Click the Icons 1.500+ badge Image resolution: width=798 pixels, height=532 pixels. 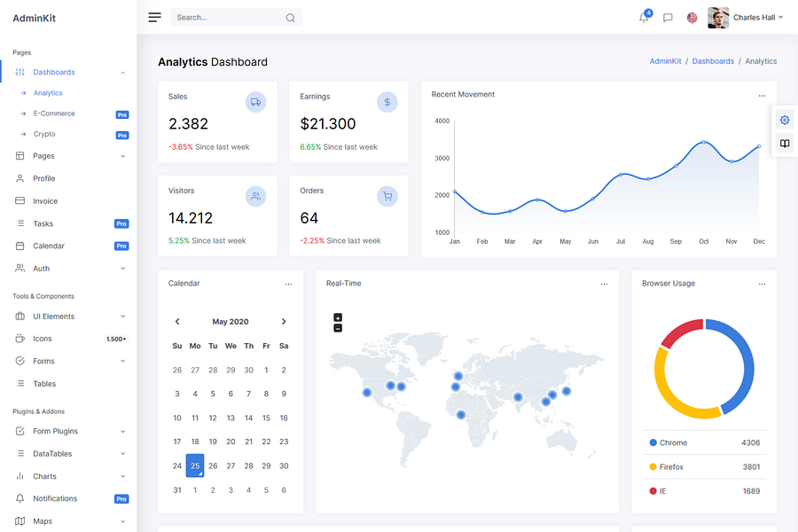tap(116, 339)
